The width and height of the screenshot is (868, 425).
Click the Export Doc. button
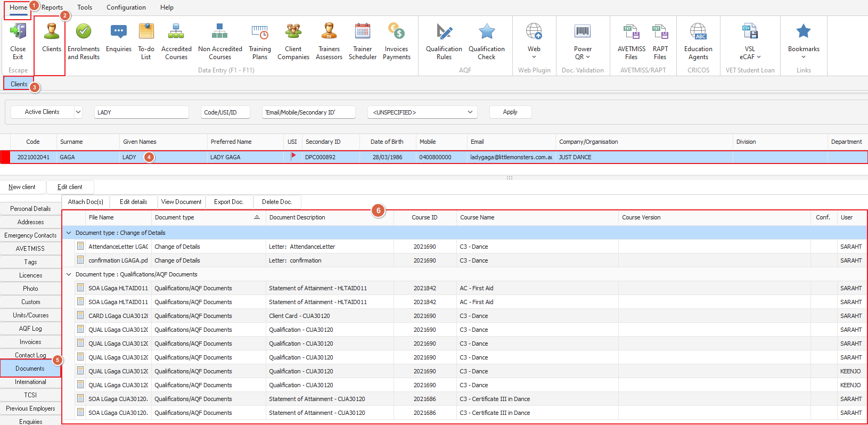[229, 202]
